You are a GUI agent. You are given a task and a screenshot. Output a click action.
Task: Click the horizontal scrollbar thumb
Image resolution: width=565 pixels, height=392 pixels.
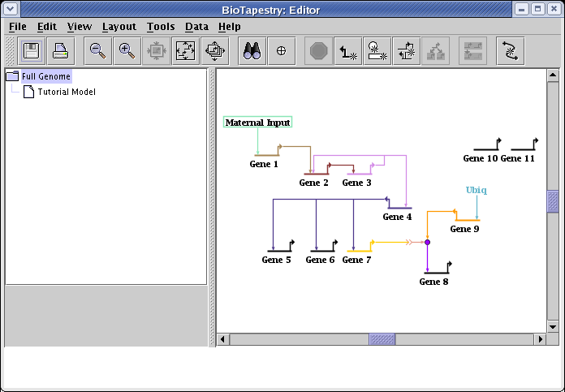coord(382,338)
